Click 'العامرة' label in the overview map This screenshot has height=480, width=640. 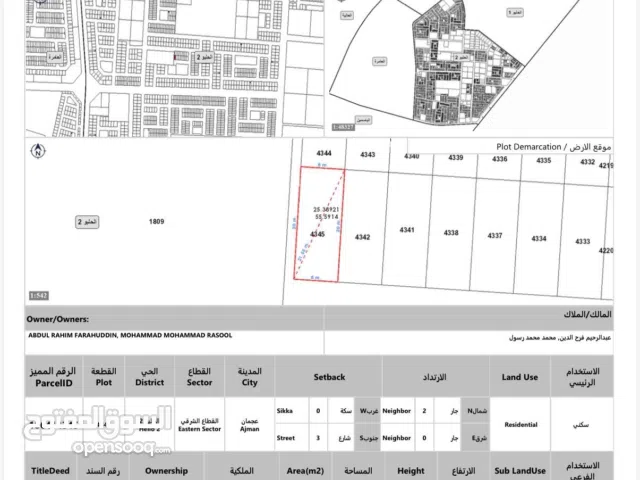pyautogui.click(x=380, y=61)
